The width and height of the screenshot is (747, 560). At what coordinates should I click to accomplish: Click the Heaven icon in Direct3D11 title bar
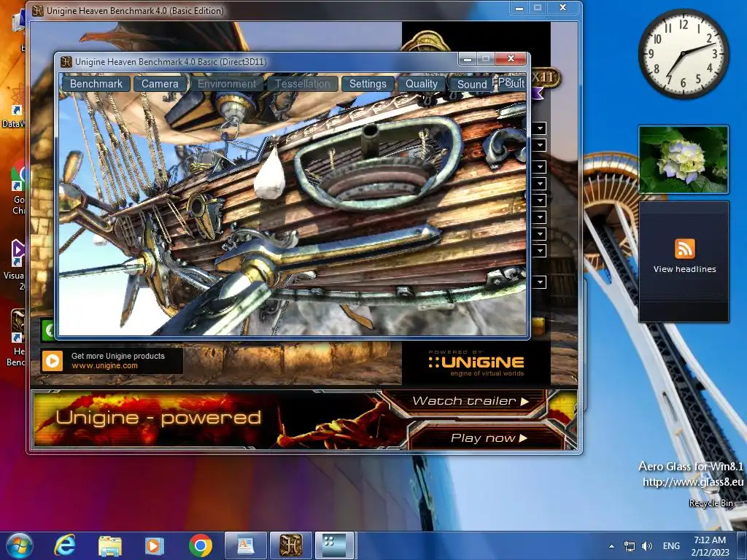coord(66,61)
